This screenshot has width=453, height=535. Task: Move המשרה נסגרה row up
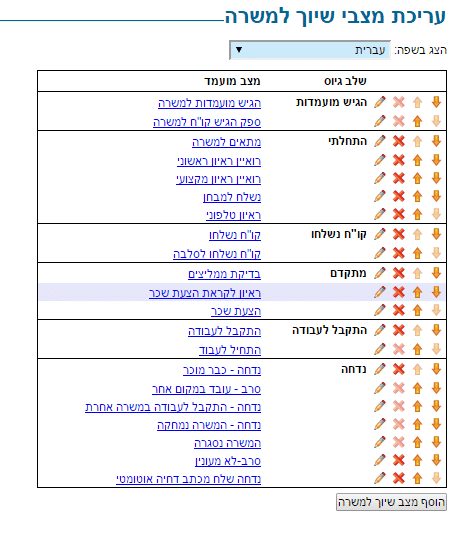[417, 442]
